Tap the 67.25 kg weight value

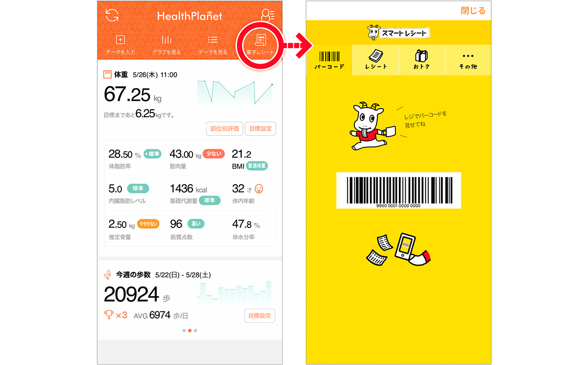(x=133, y=94)
